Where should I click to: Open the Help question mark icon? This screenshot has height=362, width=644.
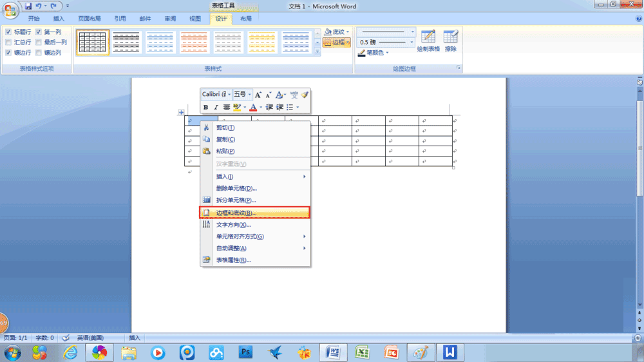pos(639,19)
